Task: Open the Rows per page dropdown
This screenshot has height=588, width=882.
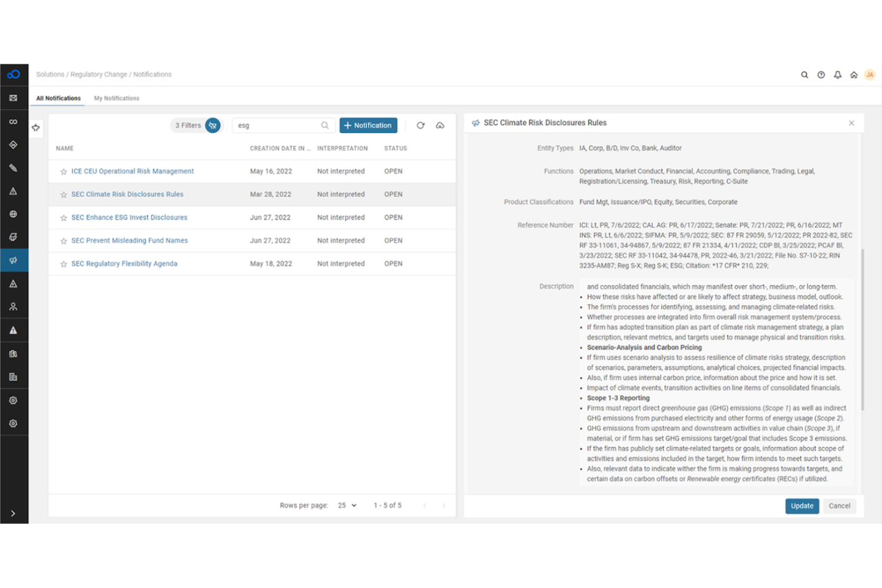Action: (347, 505)
